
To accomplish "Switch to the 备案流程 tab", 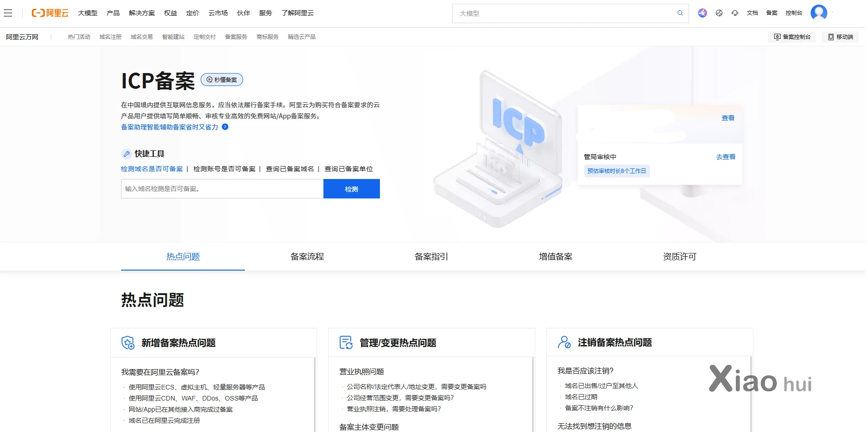I will (x=307, y=256).
